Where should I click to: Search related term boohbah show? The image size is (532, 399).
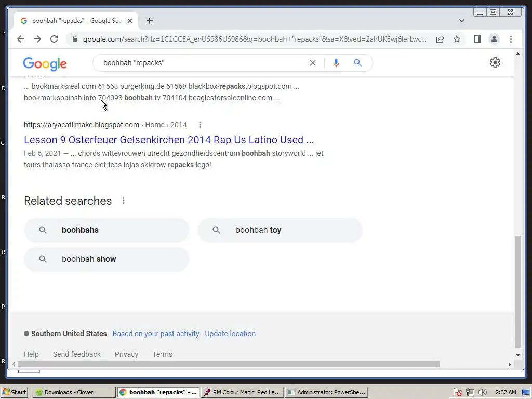(x=107, y=259)
